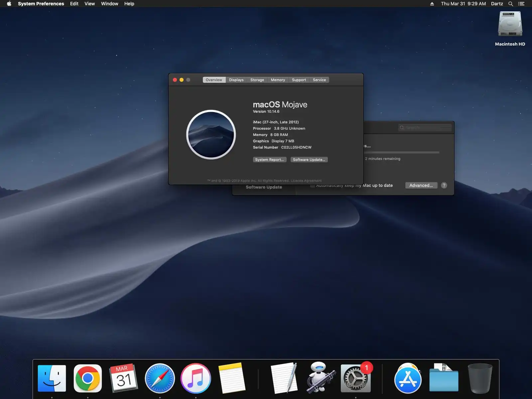Viewport: 532px width, 399px height.
Task: Click the Processor 3.8 GHz Unknown line
Action: (x=279, y=128)
